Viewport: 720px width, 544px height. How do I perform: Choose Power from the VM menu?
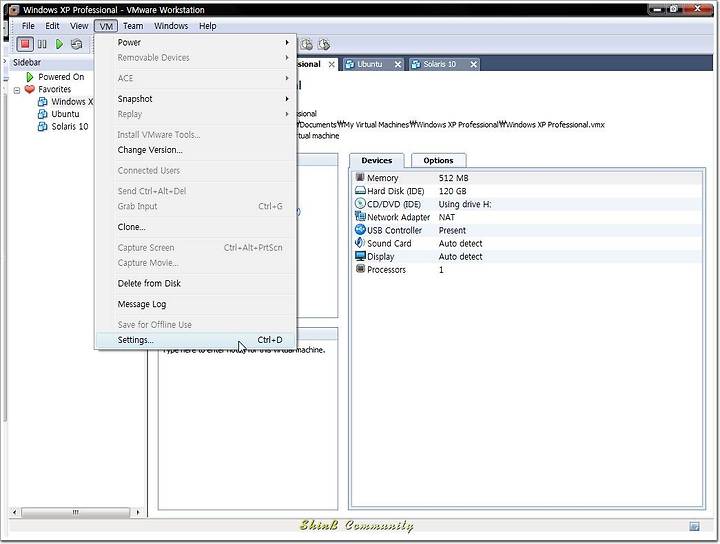coord(196,42)
